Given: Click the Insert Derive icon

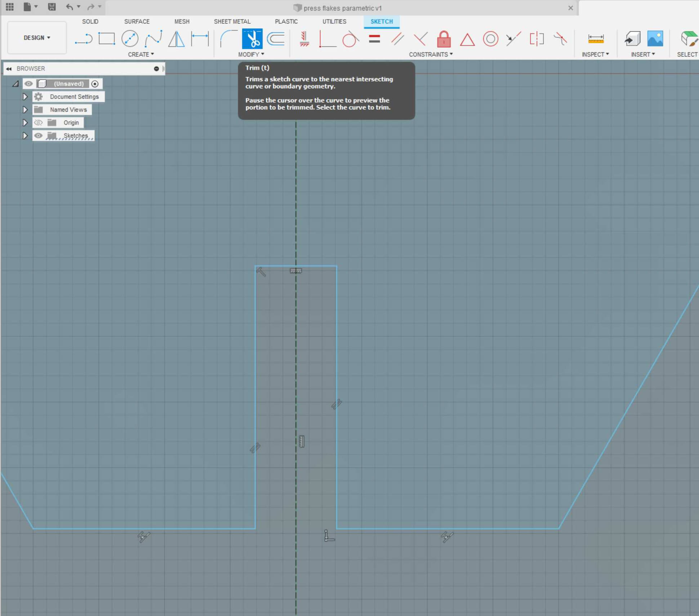Looking at the screenshot, I should coord(632,39).
